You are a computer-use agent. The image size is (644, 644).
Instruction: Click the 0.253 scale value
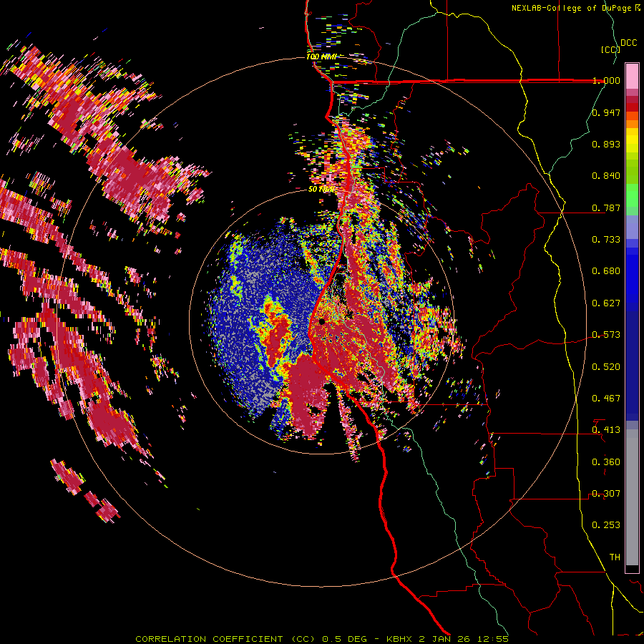click(606, 525)
